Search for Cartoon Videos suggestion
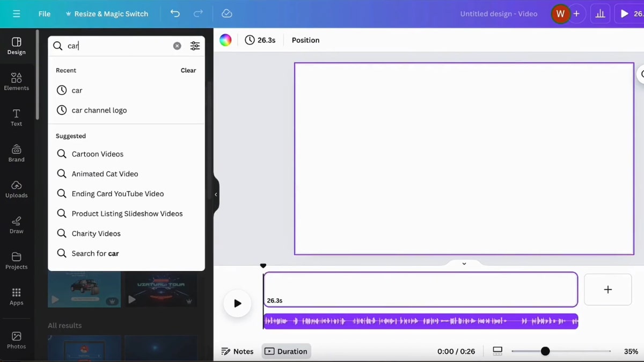 98,154
